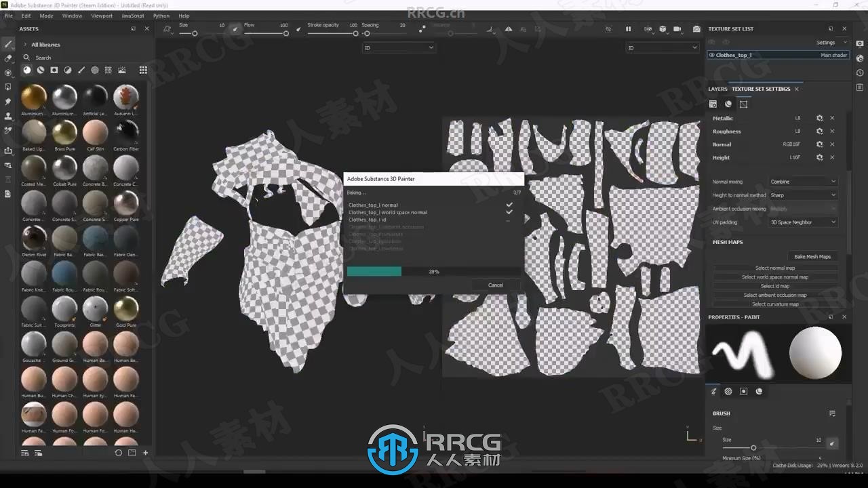
Task: Select the Material picker tool
Action: click(8, 130)
